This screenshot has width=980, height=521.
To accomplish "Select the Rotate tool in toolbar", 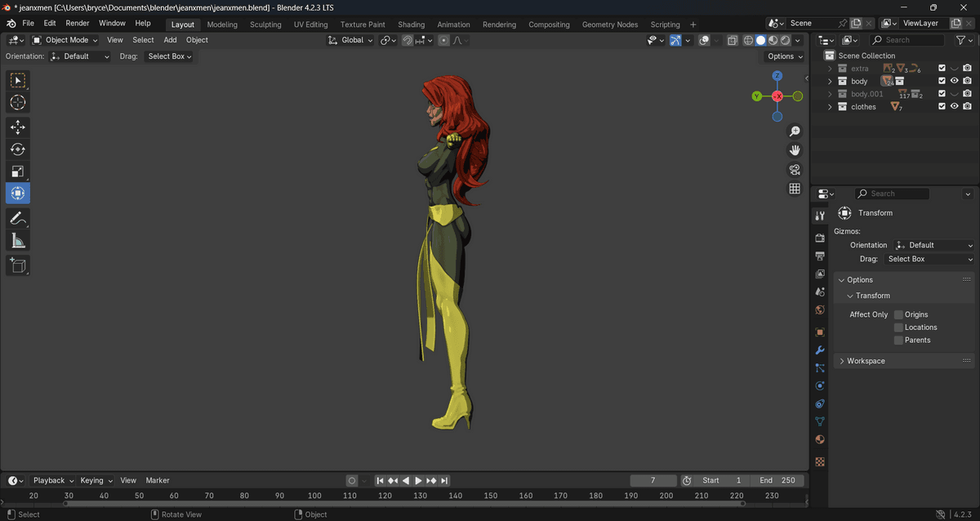I will click(x=17, y=149).
